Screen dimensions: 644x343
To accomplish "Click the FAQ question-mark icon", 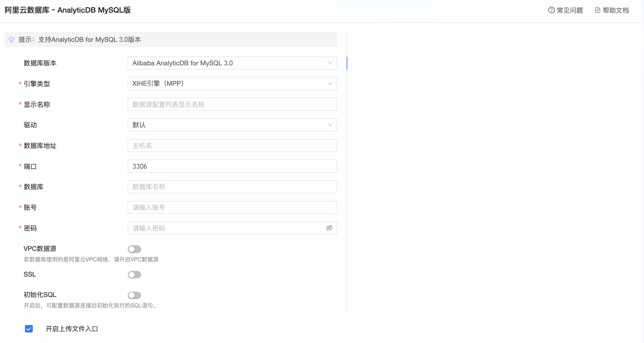I will coord(551,10).
